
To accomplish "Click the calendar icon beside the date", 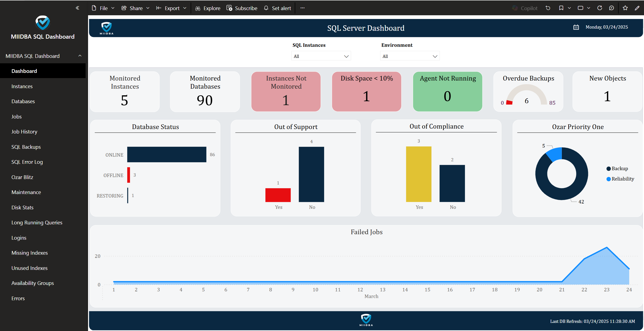I will [x=576, y=27].
